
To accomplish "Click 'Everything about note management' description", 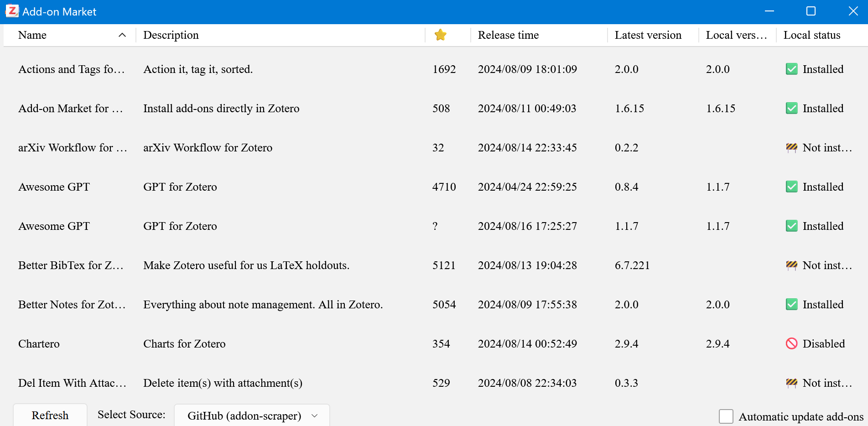I will coord(263,304).
